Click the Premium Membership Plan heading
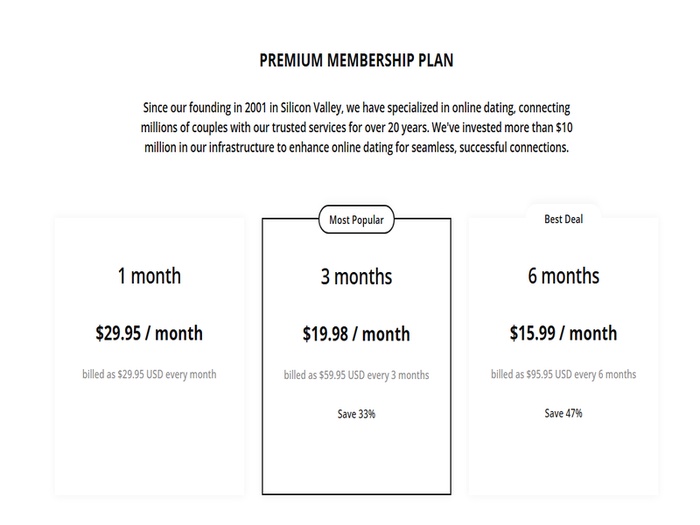Image resolution: width=700 pixels, height=525 pixels. tap(356, 60)
